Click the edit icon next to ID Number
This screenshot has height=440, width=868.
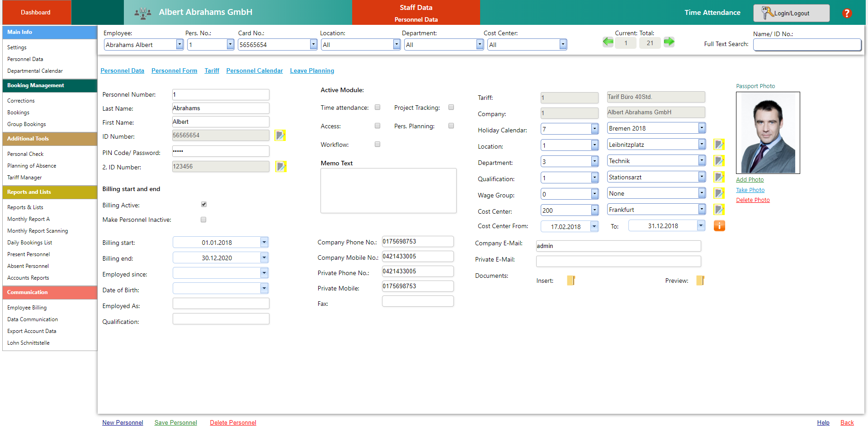[x=280, y=135]
